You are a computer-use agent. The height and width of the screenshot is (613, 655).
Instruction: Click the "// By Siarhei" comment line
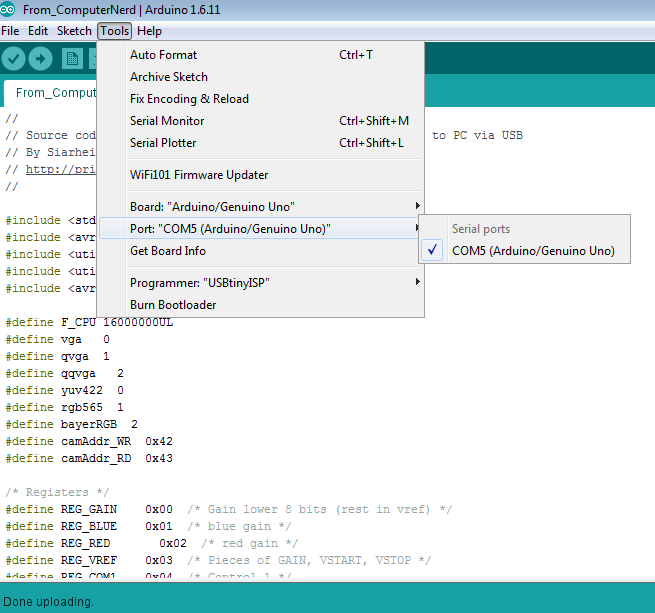click(50, 152)
